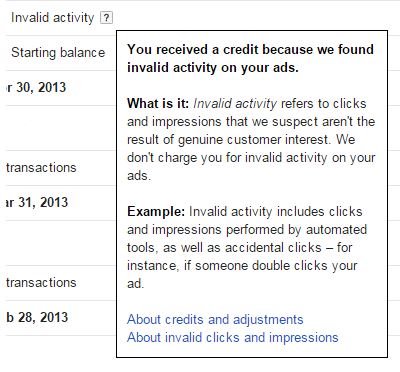Select the 31, 2013 date row

pos(37,202)
